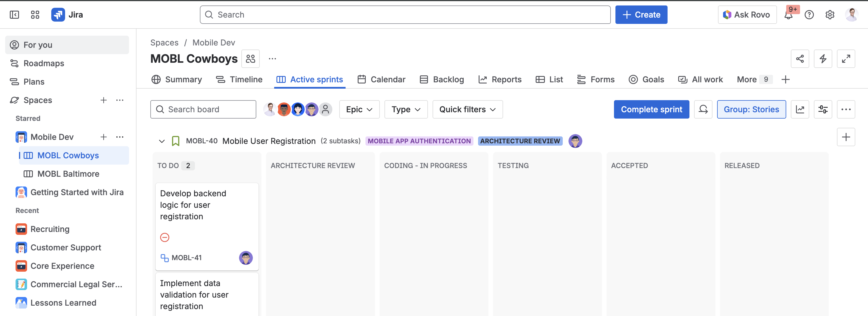Open the help question mark icon
The height and width of the screenshot is (316, 868).
[809, 14]
